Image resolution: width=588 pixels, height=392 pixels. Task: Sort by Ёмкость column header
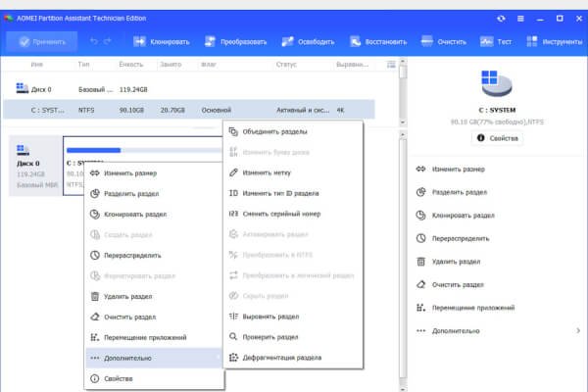point(131,65)
